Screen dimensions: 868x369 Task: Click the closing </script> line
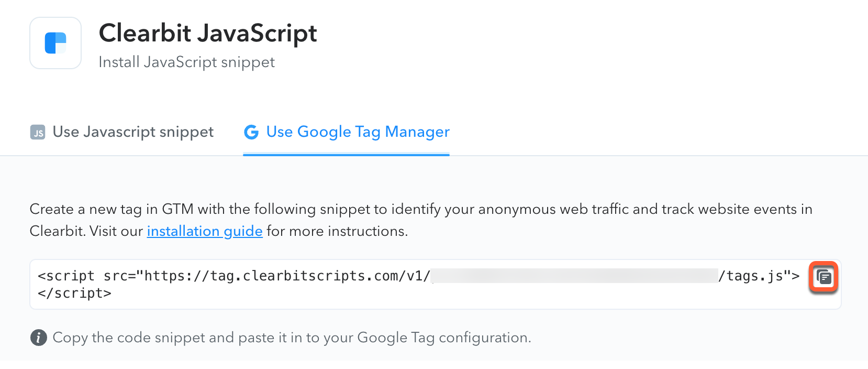coord(75,293)
